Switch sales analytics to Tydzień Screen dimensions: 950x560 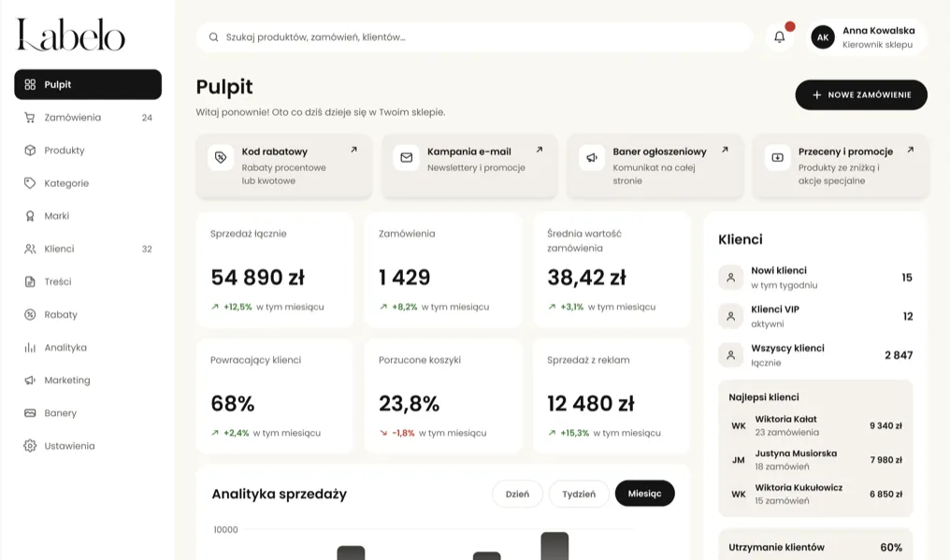coord(579,494)
